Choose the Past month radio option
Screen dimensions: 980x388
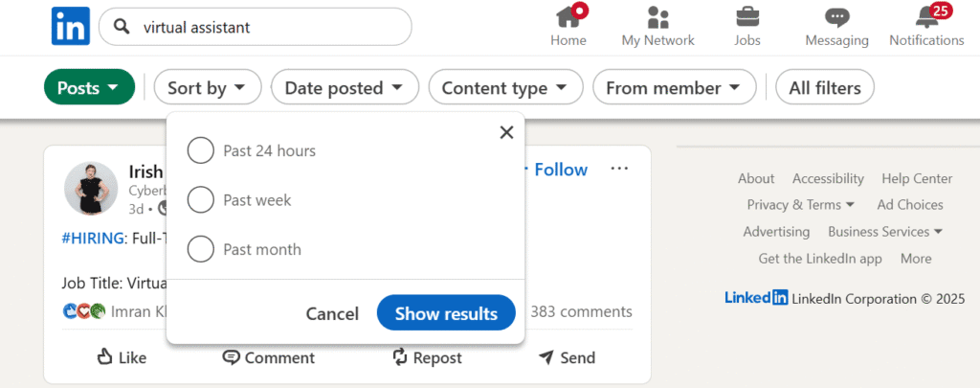point(201,249)
